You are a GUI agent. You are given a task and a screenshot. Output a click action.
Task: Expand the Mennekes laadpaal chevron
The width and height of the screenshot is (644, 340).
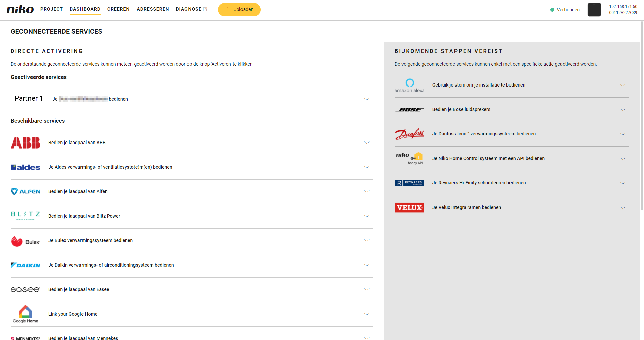click(367, 338)
